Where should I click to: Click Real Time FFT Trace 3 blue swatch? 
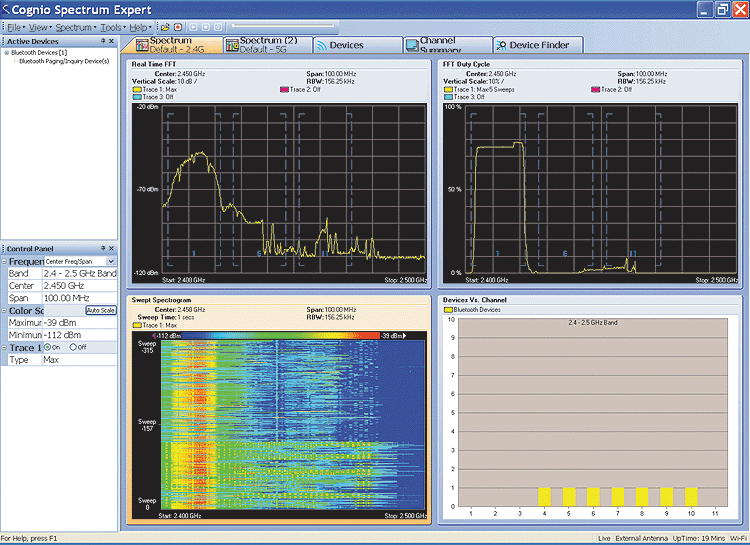point(137,97)
